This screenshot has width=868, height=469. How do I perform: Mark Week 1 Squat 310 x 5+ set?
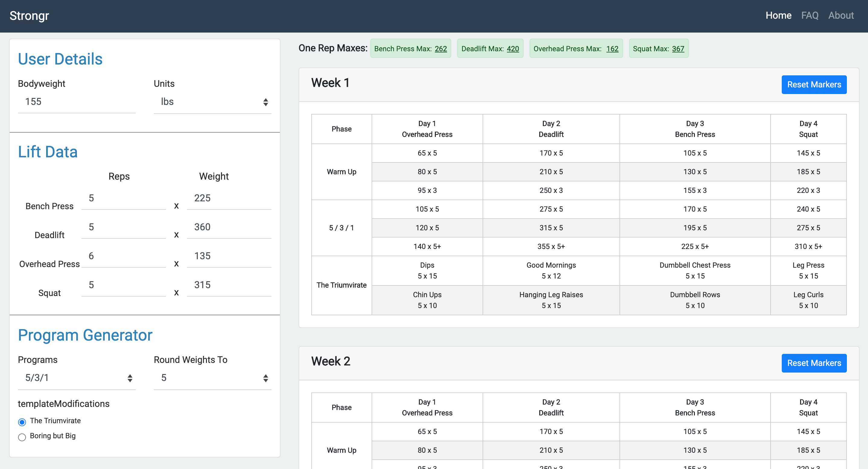808,247
